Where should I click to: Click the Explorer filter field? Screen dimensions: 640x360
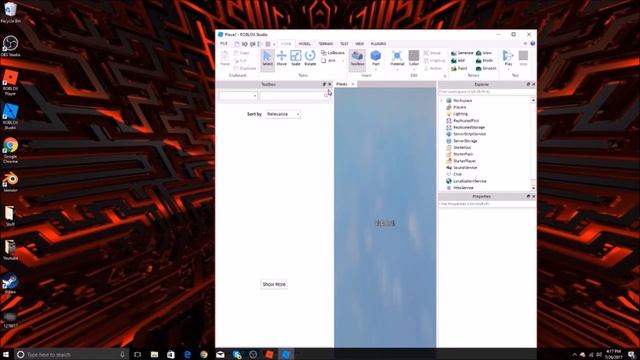click(x=487, y=92)
